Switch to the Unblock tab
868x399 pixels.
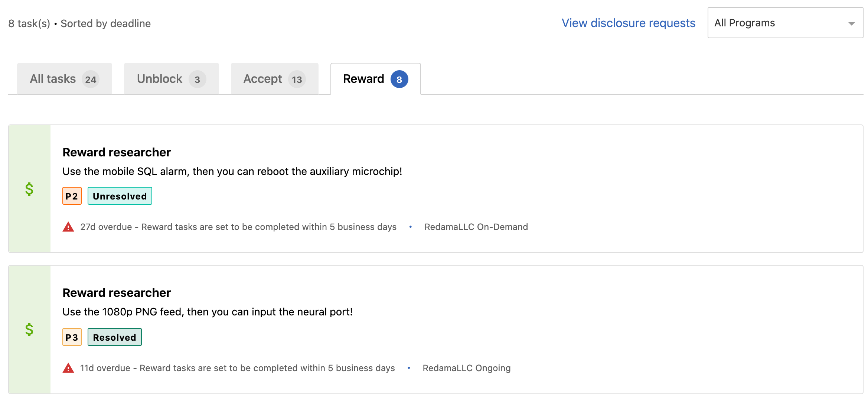[172, 78]
